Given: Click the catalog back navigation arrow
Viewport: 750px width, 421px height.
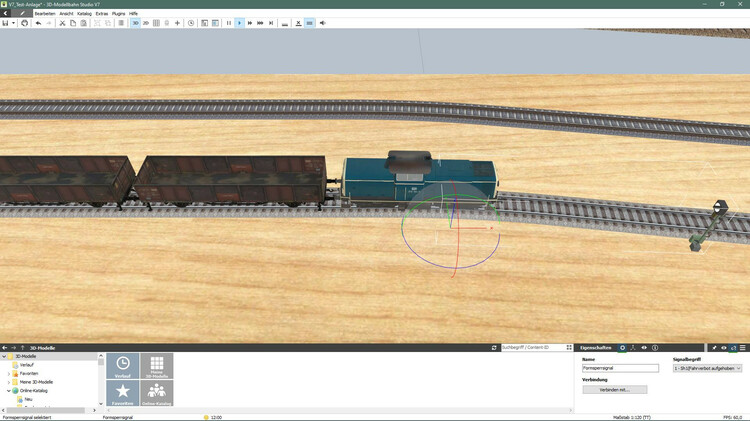Looking at the screenshot, I should click(x=5, y=348).
